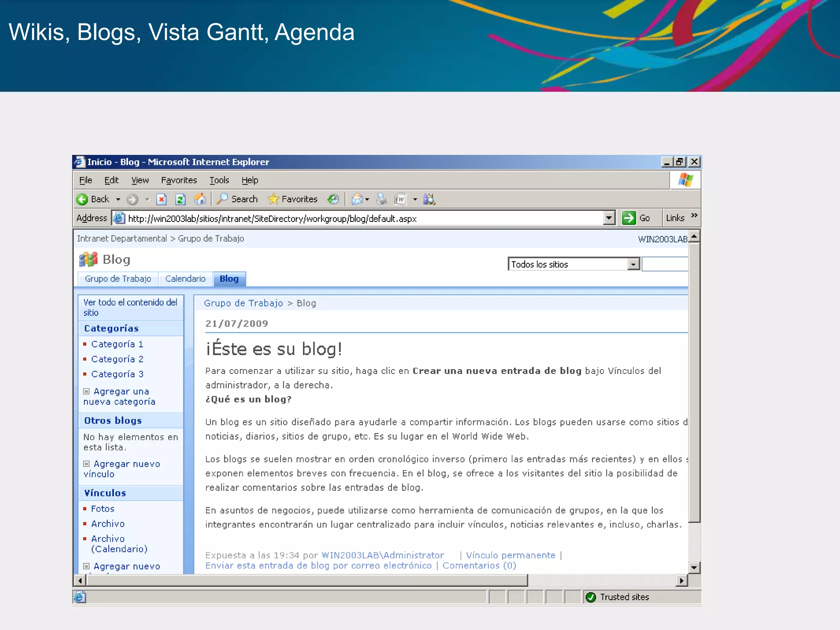Open the Todos los sitios dropdown
Screen dimensions: 840x630
tap(633, 264)
